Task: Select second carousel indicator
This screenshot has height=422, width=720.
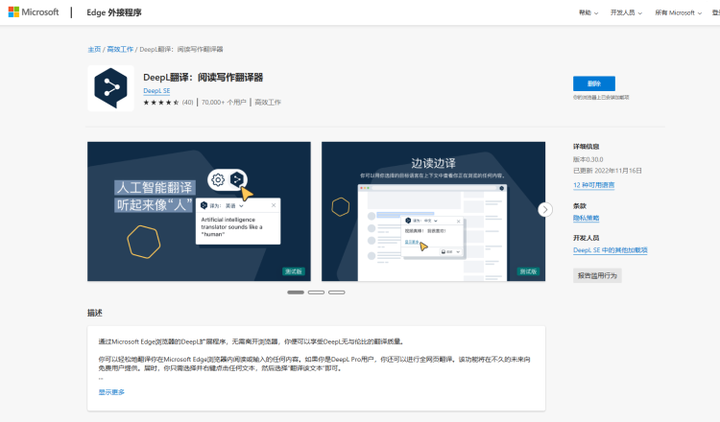Action: coord(316,292)
